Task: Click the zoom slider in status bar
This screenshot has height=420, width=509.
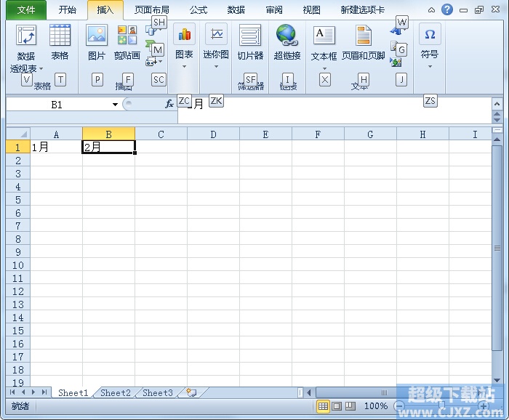Action: 441,406
